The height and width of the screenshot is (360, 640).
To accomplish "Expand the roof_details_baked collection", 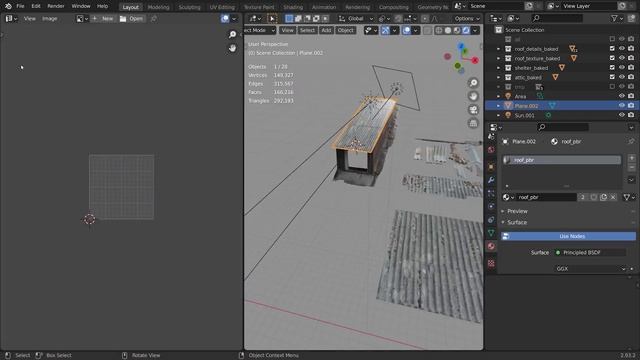I will click(x=498, y=49).
